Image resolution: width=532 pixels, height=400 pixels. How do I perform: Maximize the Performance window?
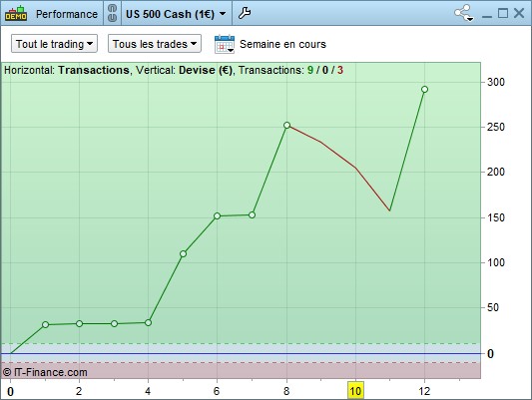coord(503,14)
